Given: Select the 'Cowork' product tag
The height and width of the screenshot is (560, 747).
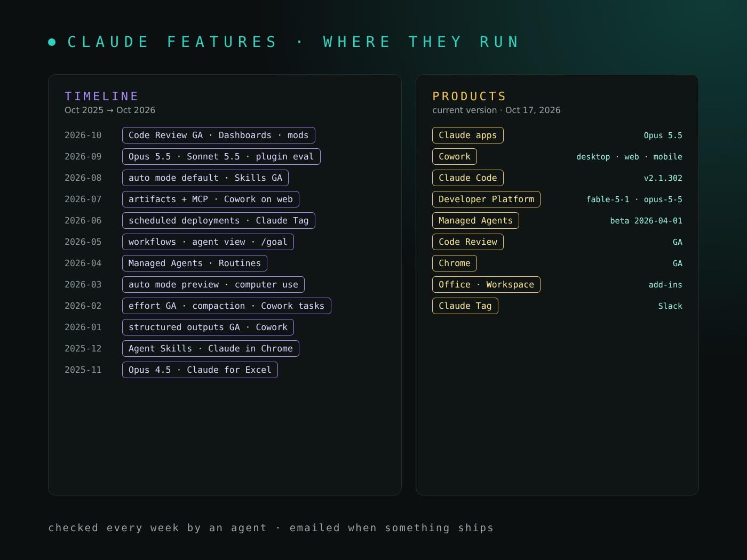Looking at the screenshot, I should click(x=455, y=157).
